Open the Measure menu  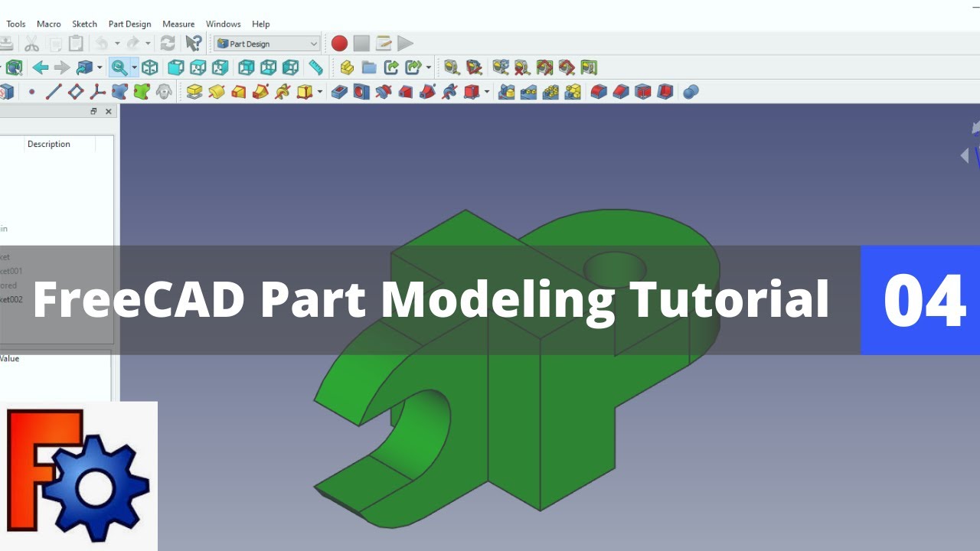pos(178,24)
